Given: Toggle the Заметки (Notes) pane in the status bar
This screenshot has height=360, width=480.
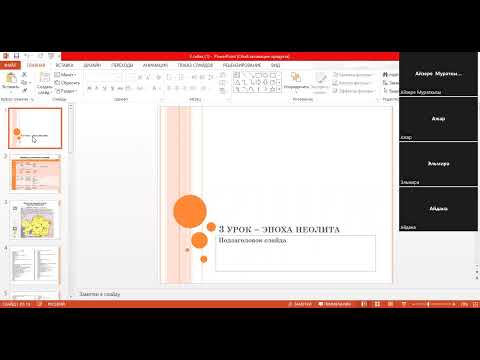Looking at the screenshot, I should pos(300,304).
